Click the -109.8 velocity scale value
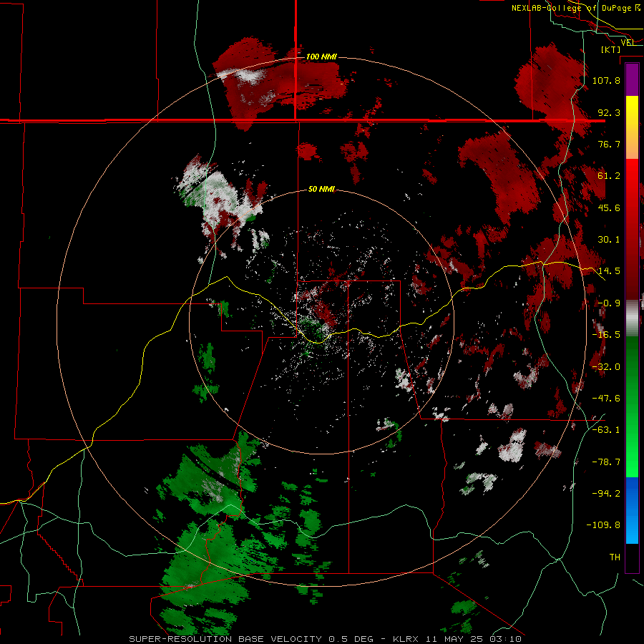 (603, 525)
